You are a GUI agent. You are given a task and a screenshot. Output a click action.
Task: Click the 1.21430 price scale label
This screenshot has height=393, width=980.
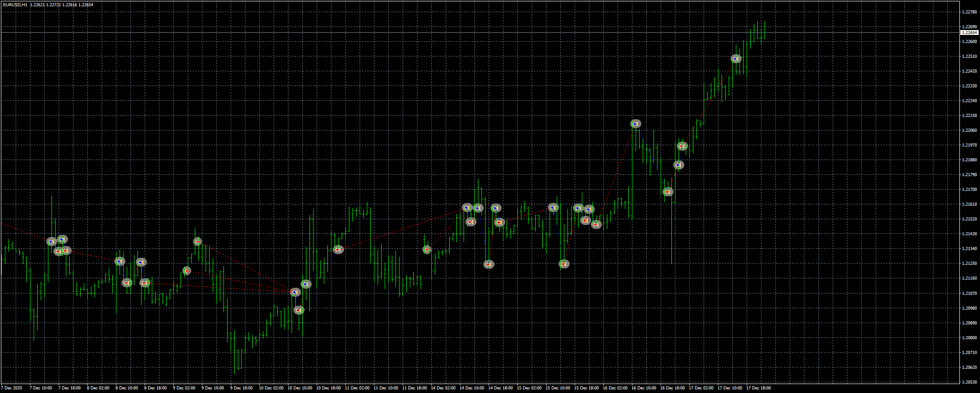[x=969, y=234]
